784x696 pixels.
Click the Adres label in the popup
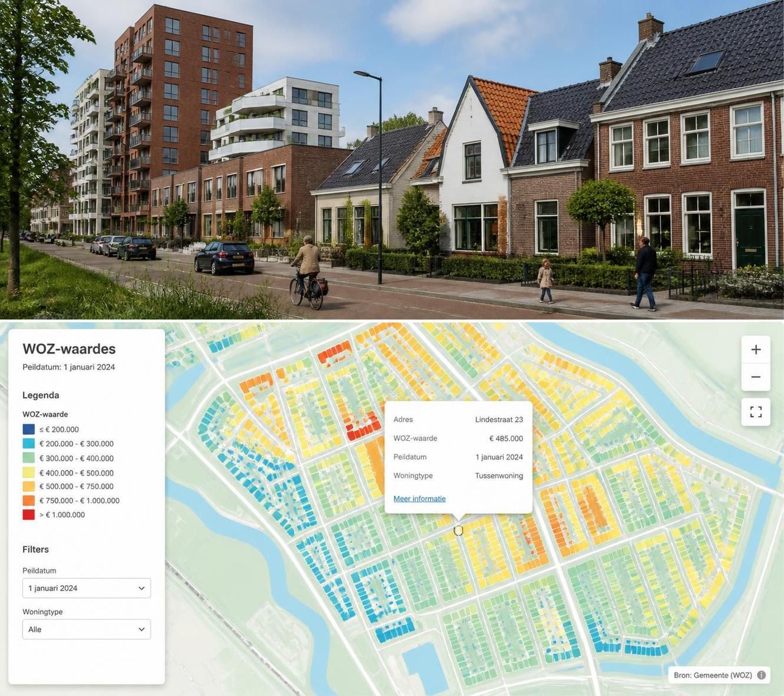point(403,420)
